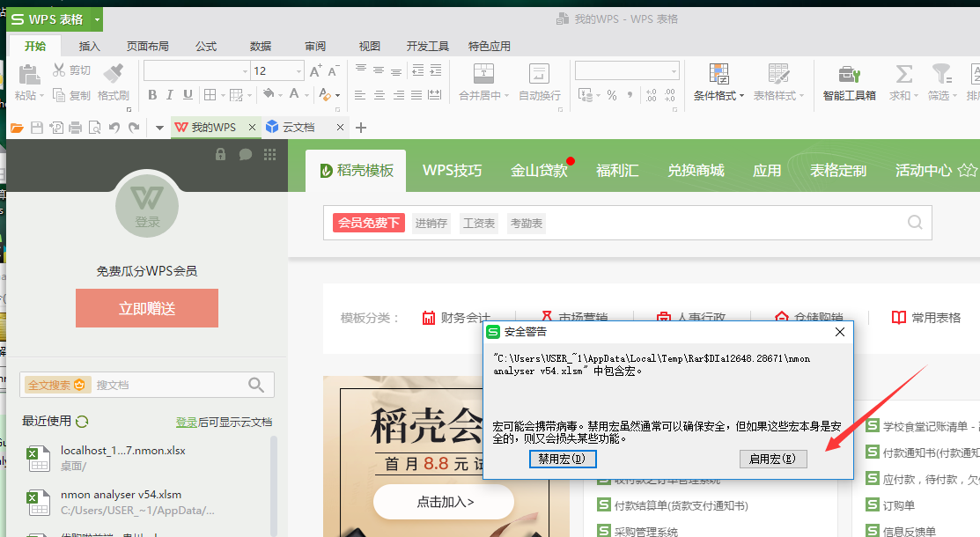Select the WPS技巧 tab

452,171
